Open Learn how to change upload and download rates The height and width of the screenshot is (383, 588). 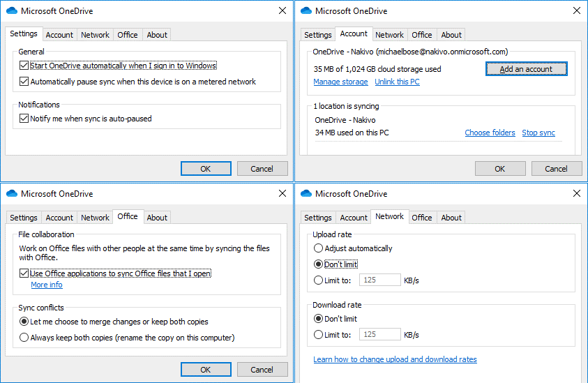[x=395, y=359]
